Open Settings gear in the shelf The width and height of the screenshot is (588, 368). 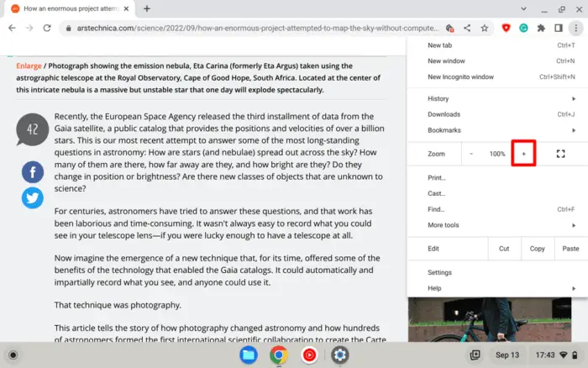[x=339, y=355]
